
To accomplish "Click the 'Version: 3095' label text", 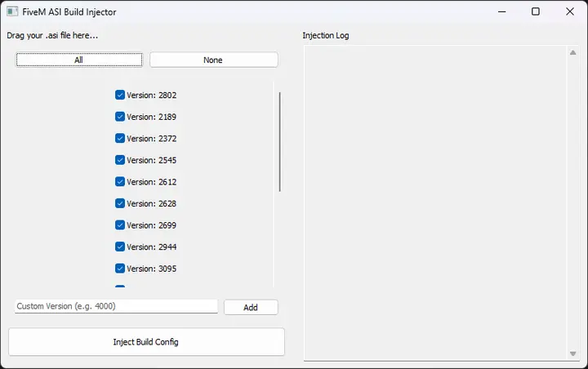I will pyautogui.click(x=152, y=269).
